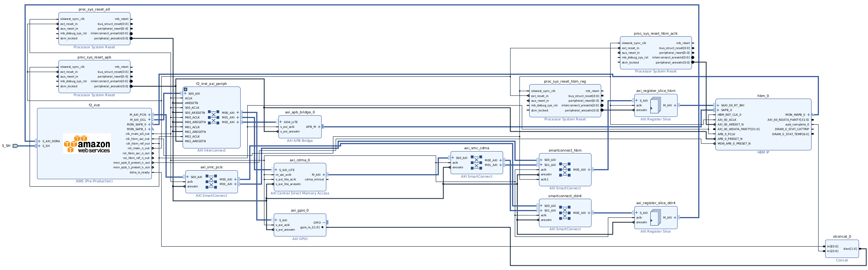This screenshot has height=270, width=868.
Task: Expand M_AXI_PCIS interface on f2_inst
Action: 150,115
